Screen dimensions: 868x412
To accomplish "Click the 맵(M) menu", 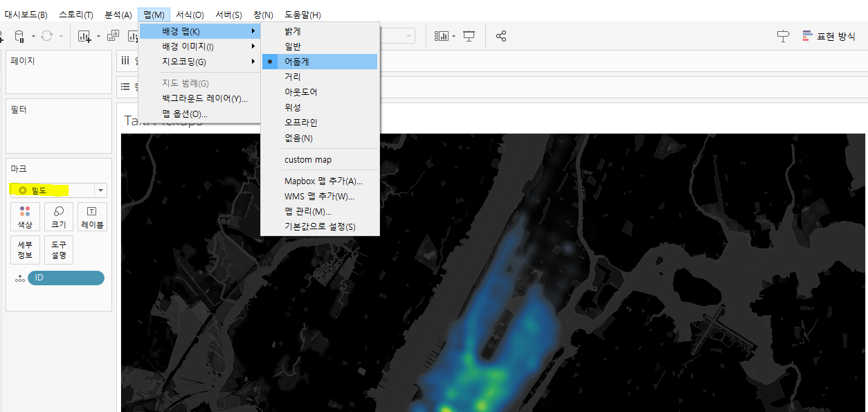I will click(154, 15).
